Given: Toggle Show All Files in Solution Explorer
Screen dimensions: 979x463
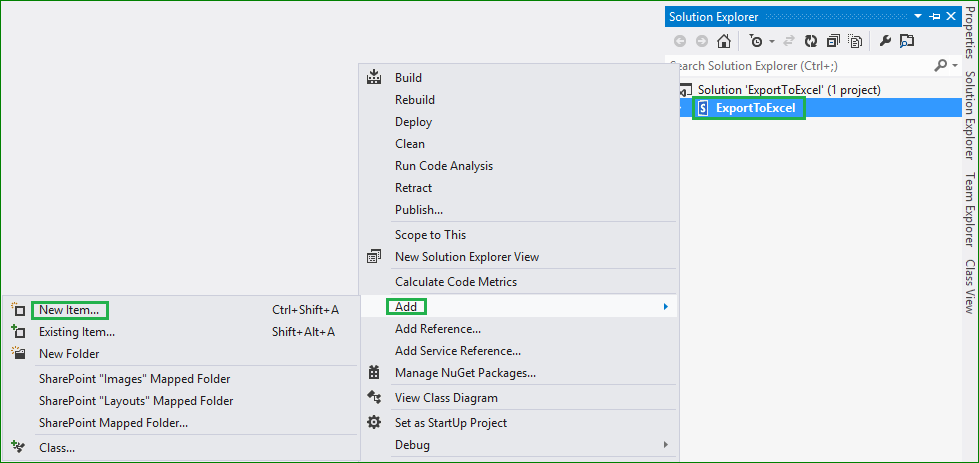Looking at the screenshot, I should click(855, 41).
